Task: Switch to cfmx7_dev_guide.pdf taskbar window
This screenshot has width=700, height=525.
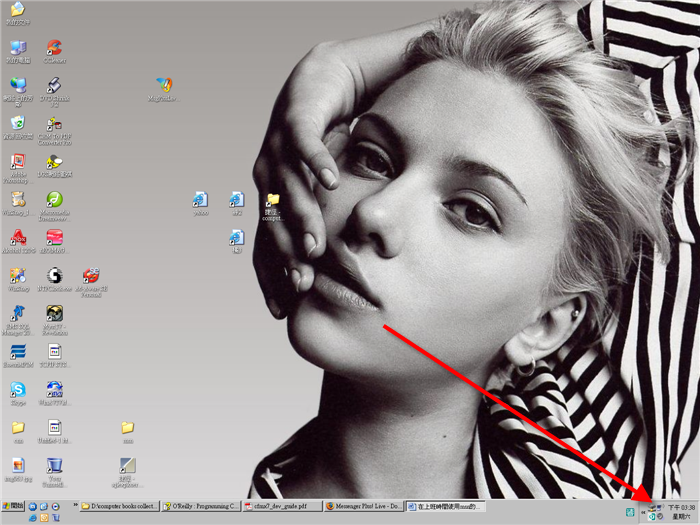Action: pyautogui.click(x=282, y=506)
